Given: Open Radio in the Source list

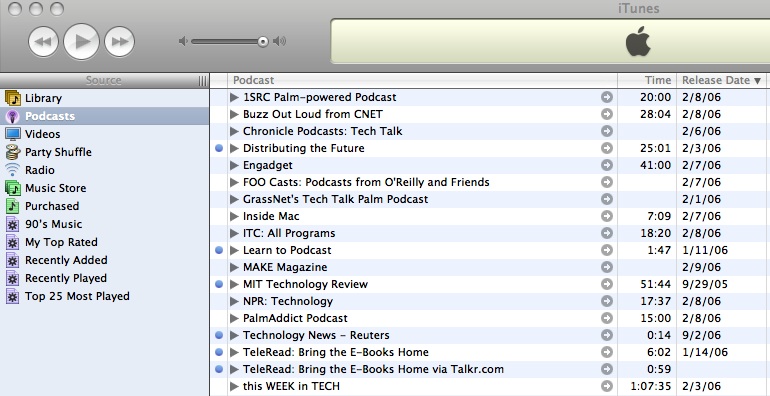Looking at the screenshot, I should click(105, 170).
